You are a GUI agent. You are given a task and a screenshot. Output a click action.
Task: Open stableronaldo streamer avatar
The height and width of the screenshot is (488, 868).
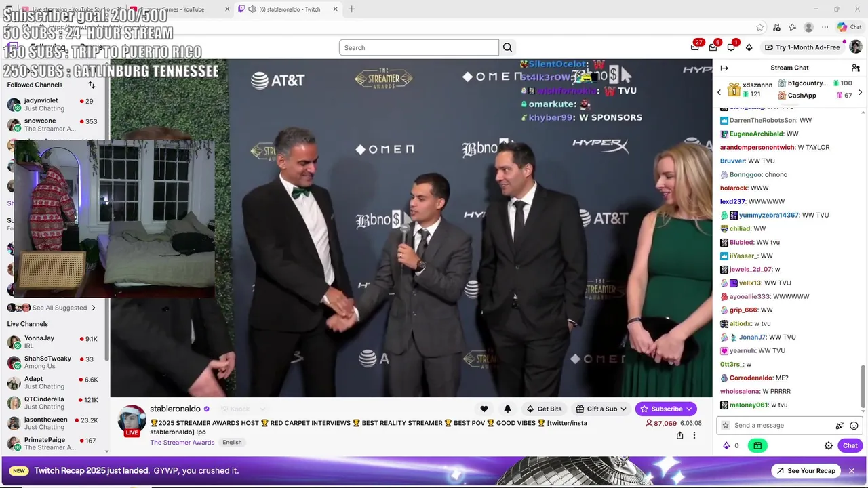pyautogui.click(x=132, y=420)
